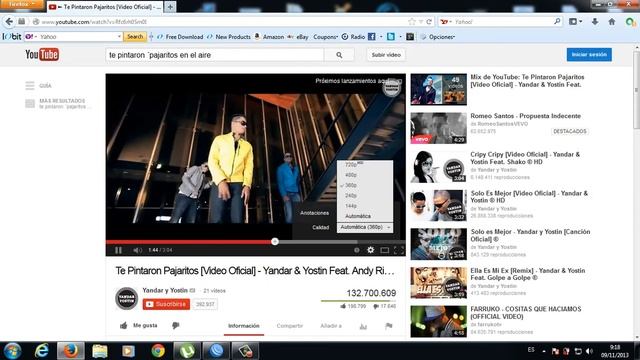Pause the video playback
The image size is (640, 360).
118,250
